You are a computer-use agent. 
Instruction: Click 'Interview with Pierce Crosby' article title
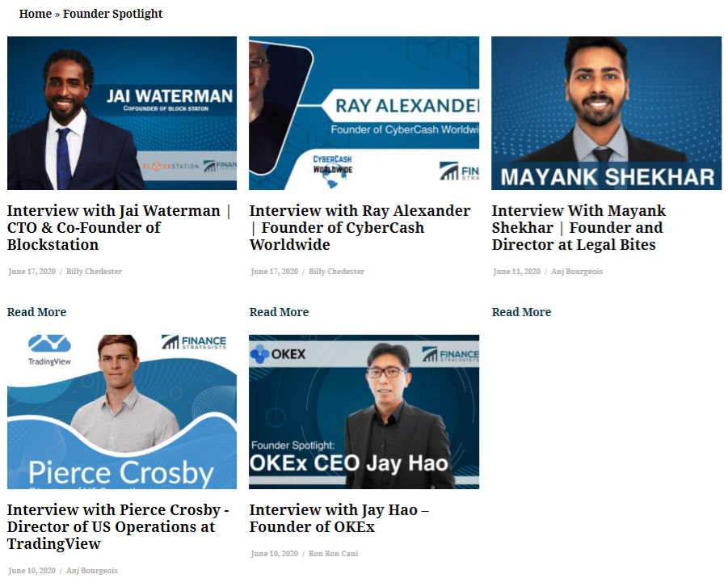click(x=118, y=526)
